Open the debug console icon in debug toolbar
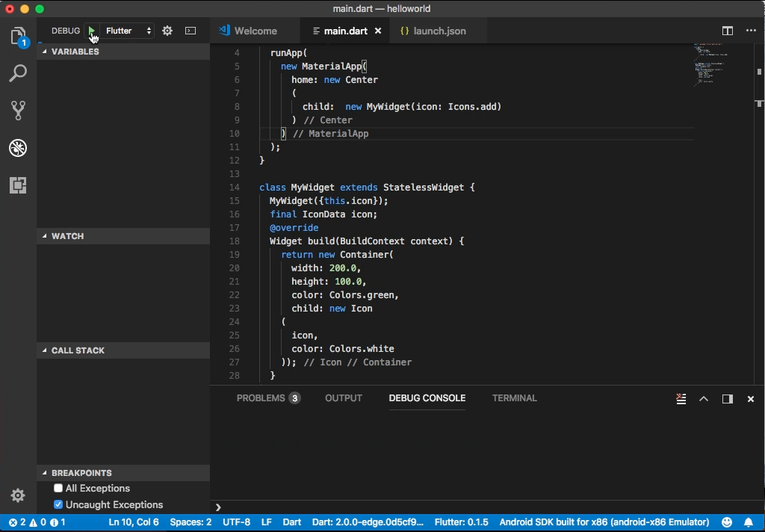Screen dimensions: 765x532 [x=191, y=31]
